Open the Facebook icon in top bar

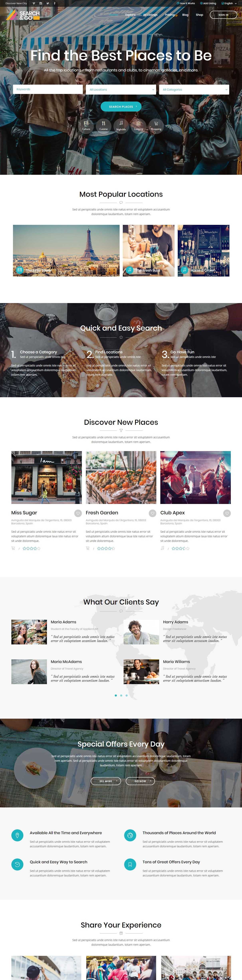(55, 3)
